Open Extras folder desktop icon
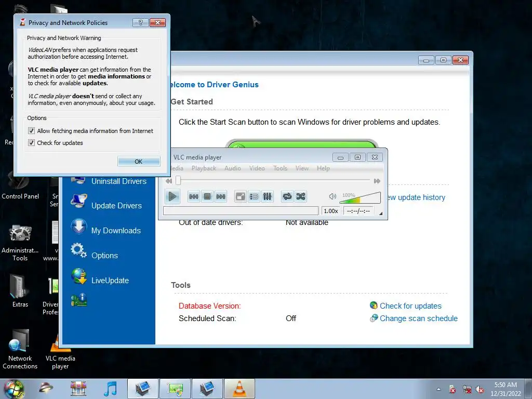Screen dimensions: 532x399 pos(20,287)
